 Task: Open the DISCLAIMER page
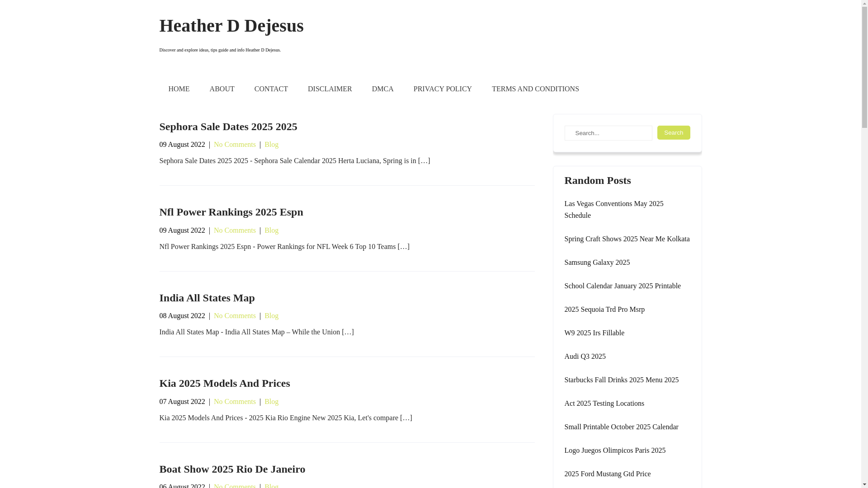click(x=330, y=89)
